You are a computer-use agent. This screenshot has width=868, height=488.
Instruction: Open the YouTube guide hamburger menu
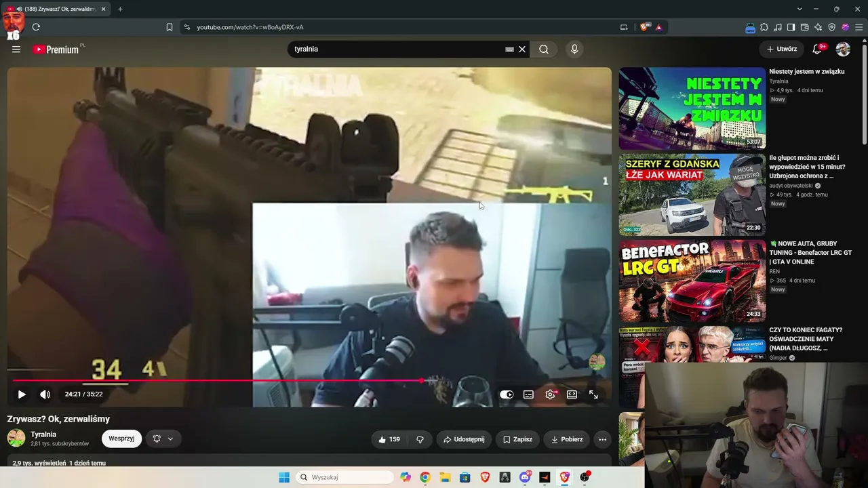click(x=16, y=49)
